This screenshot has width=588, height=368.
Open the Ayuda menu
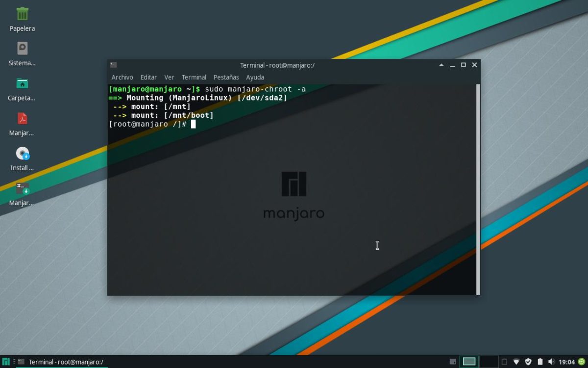point(255,77)
